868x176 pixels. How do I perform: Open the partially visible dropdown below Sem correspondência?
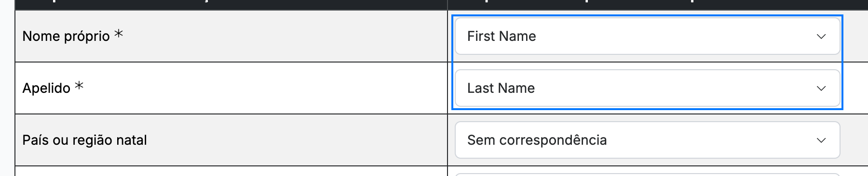coord(647,175)
